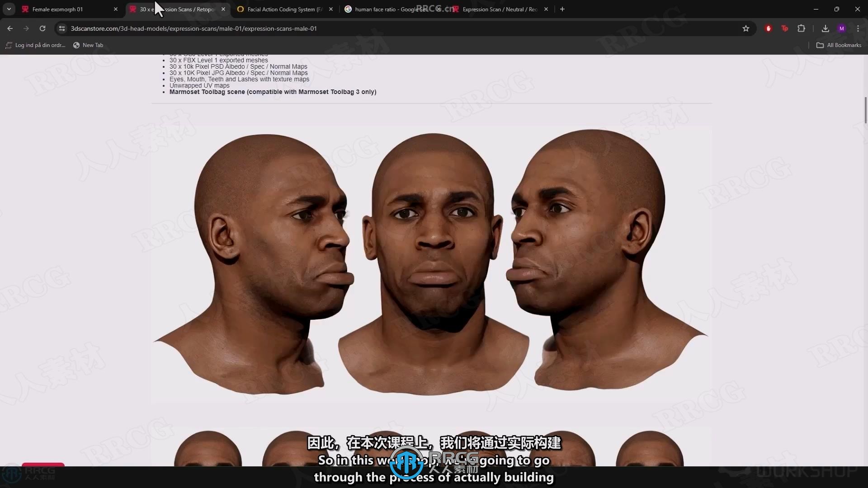Click the front-facing head render
This screenshot has height=488, width=868.
[x=434, y=264]
